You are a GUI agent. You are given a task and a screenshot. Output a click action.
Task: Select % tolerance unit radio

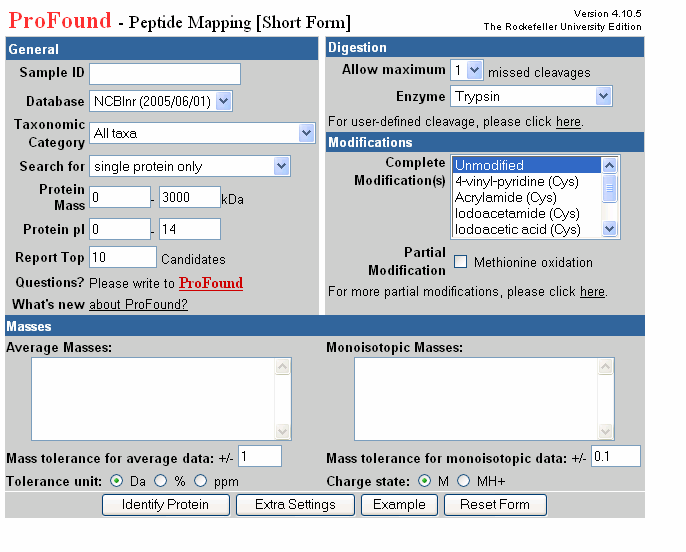coord(161,481)
